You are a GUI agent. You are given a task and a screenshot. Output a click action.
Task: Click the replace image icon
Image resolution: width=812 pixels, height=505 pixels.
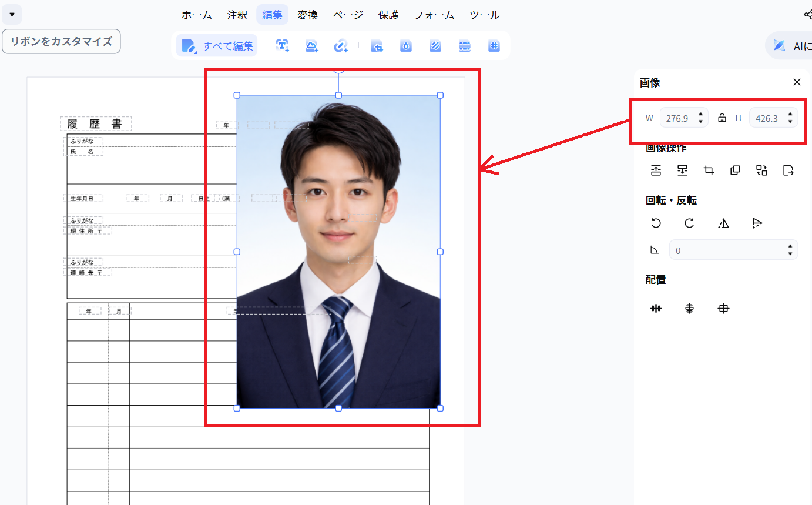pyautogui.click(x=762, y=170)
